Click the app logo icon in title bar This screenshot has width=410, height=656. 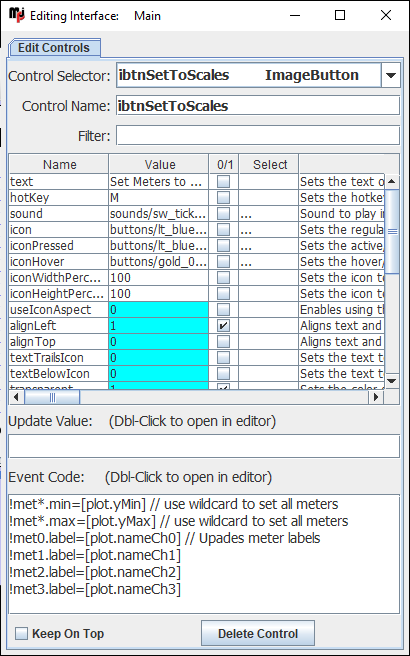[x=17, y=15]
